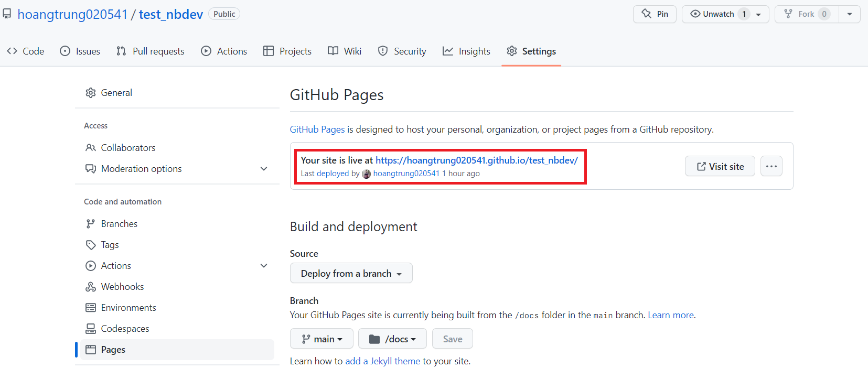Image resolution: width=868 pixels, height=368 pixels.
Task: Pin this repository with Pin button
Action: (655, 14)
